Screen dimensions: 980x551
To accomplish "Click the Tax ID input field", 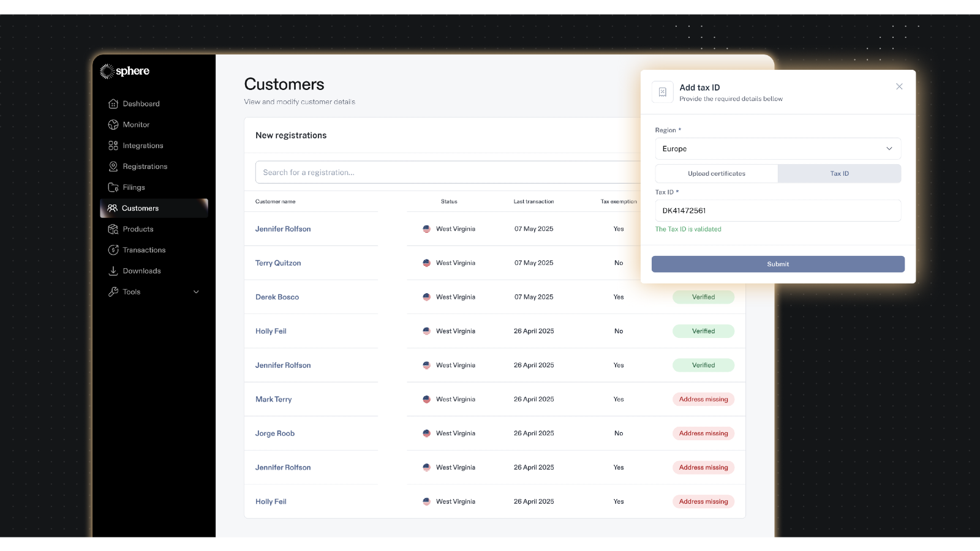I will [x=777, y=211].
